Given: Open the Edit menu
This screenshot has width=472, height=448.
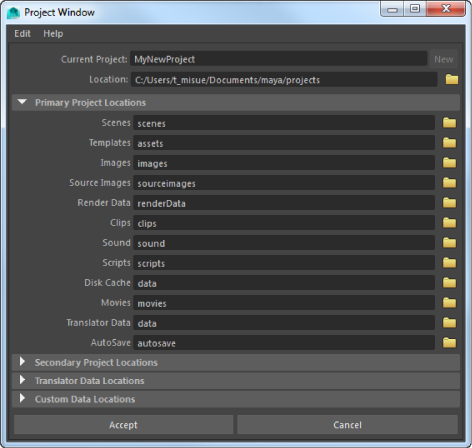Looking at the screenshot, I should click(22, 34).
